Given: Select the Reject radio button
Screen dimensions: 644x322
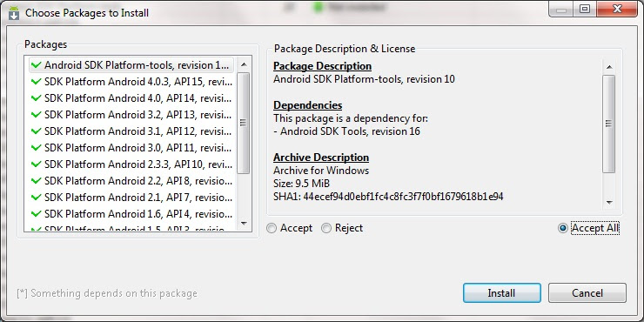Looking at the screenshot, I should (326, 228).
